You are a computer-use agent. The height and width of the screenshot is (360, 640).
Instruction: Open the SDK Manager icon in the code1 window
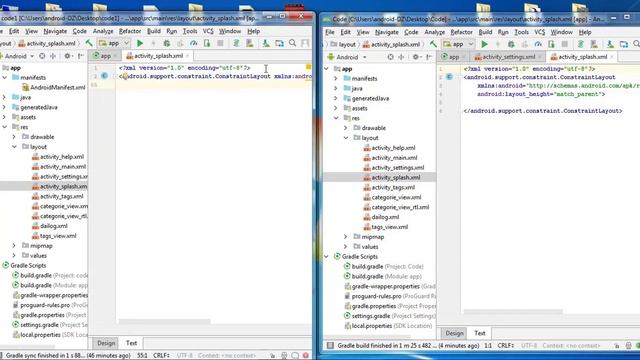tap(266, 43)
